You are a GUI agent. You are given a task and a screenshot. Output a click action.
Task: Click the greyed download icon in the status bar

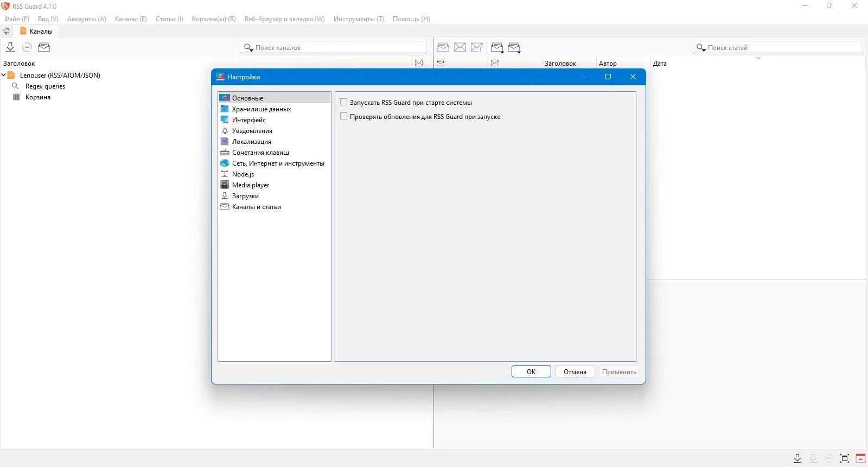click(x=813, y=458)
